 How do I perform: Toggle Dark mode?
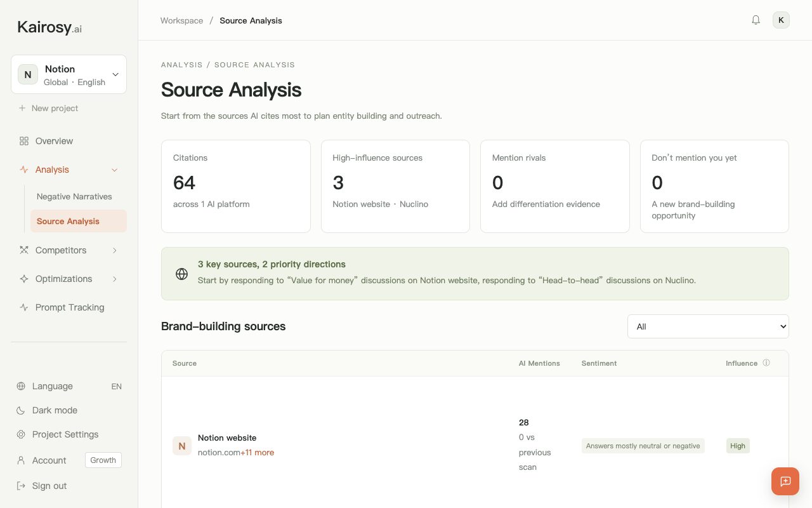click(55, 410)
